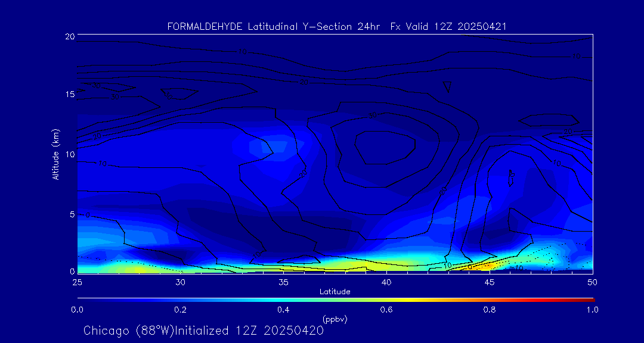Click the color scale label 1.0
The height and width of the screenshot is (343, 644).
pos(593,310)
